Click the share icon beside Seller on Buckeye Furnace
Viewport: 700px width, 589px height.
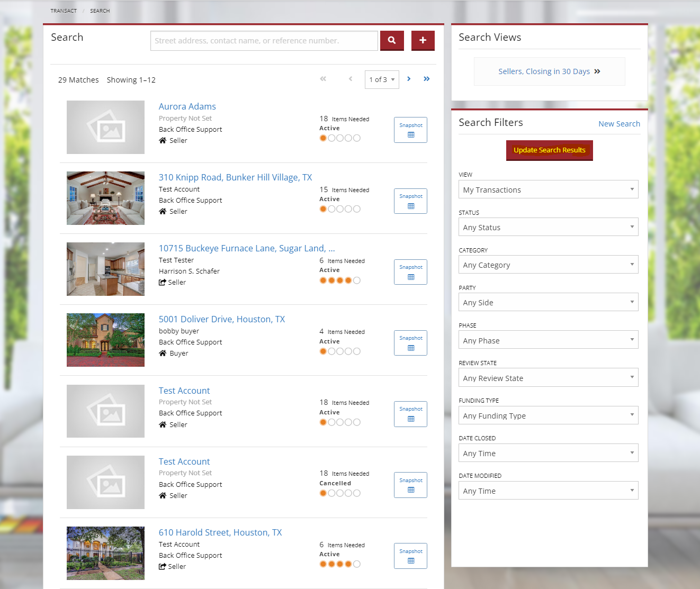click(x=162, y=282)
